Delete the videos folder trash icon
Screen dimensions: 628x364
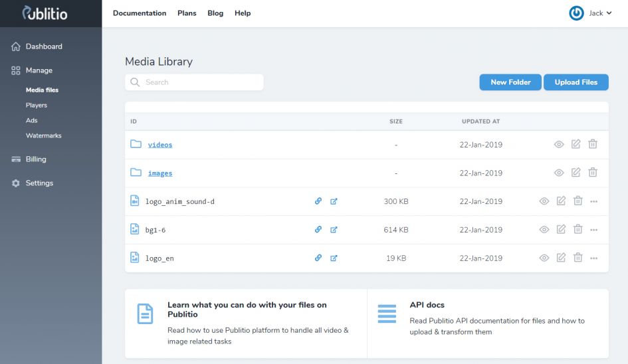(593, 144)
